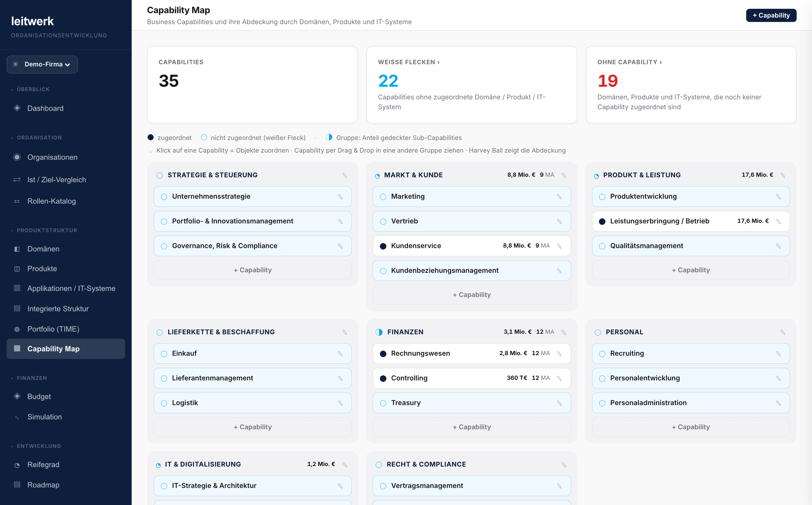Expand the Ohne Capability details chevron

point(661,62)
